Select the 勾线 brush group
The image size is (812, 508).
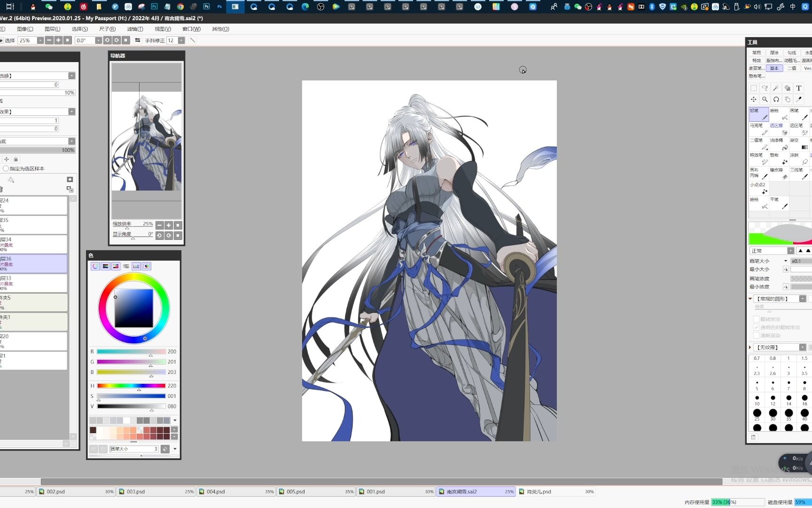tap(792, 53)
